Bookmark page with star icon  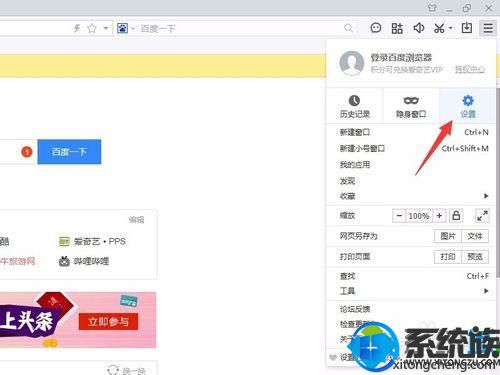pyautogui.click(x=92, y=28)
